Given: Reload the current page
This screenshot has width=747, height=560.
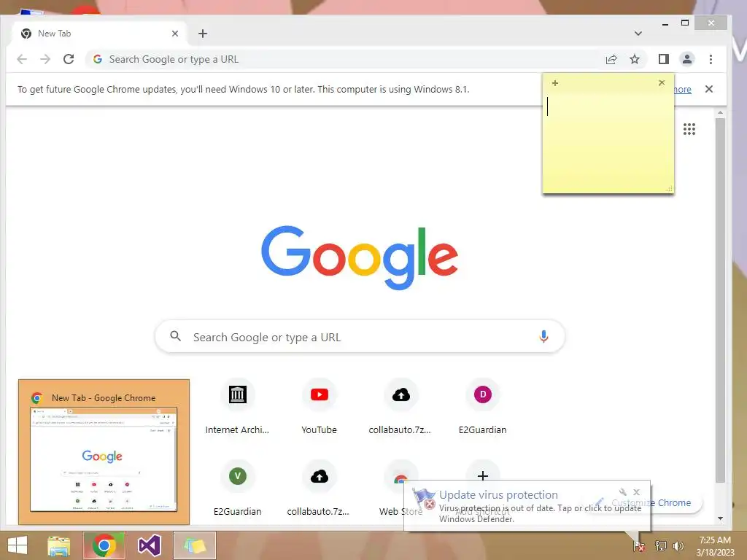Looking at the screenshot, I should (x=69, y=59).
